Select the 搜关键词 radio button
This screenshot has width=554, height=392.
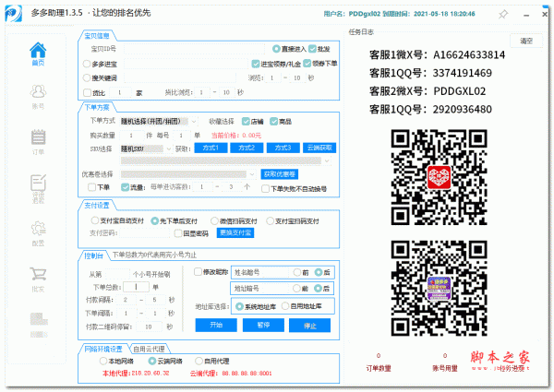(x=87, y=77)
